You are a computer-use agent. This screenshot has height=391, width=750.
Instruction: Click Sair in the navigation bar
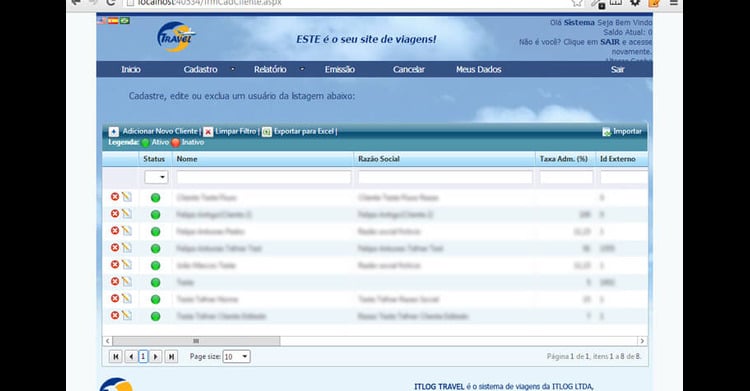coord(617,69)
